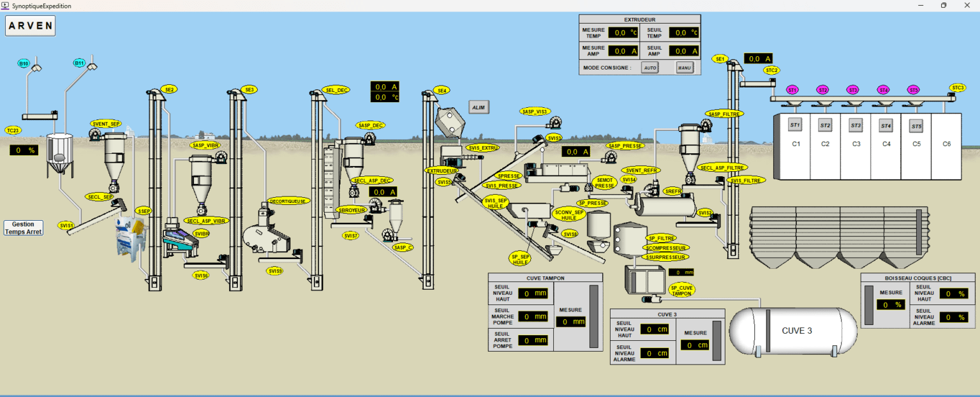Click the SASP_VIS3 fan icon

[x=555, y=122]
